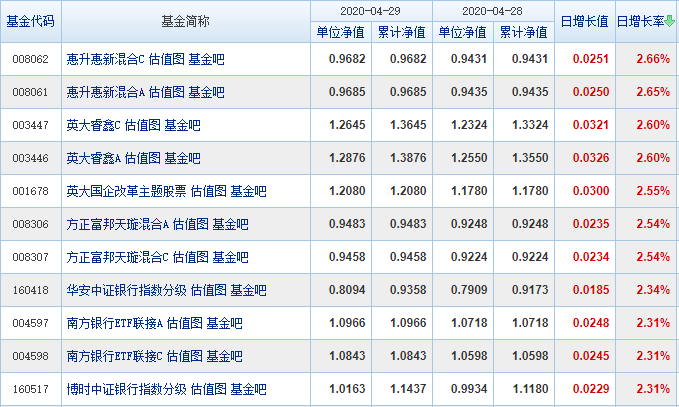679x407 pixels.
Task: Open fund link 英大国企改革主题股票
Action: (126, 191)
